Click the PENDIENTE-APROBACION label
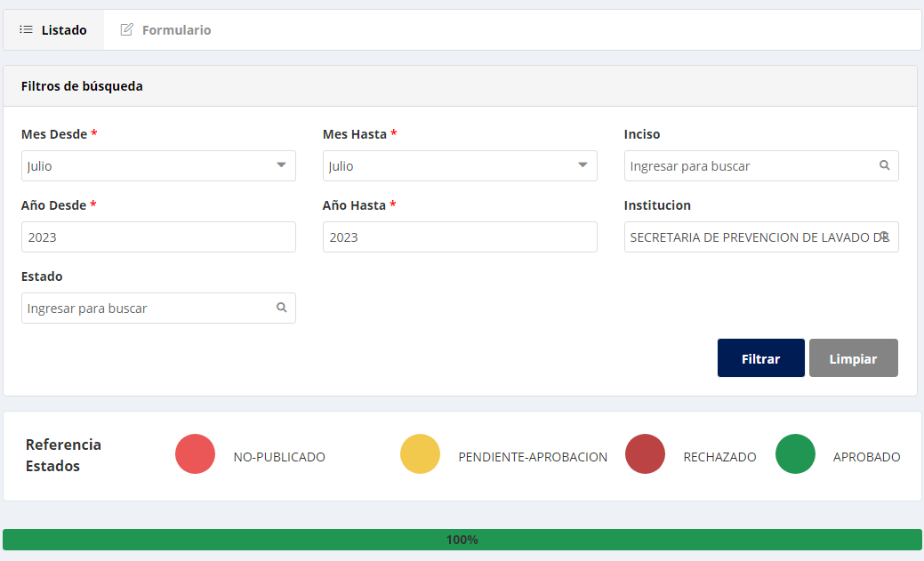Screen dimensions: 924x561 (x=533, y=457)
